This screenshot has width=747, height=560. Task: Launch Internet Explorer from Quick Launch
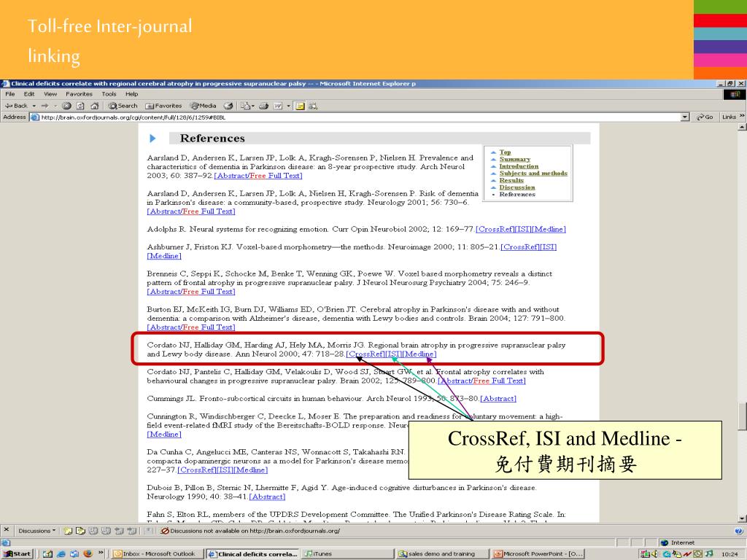[61, 553]
